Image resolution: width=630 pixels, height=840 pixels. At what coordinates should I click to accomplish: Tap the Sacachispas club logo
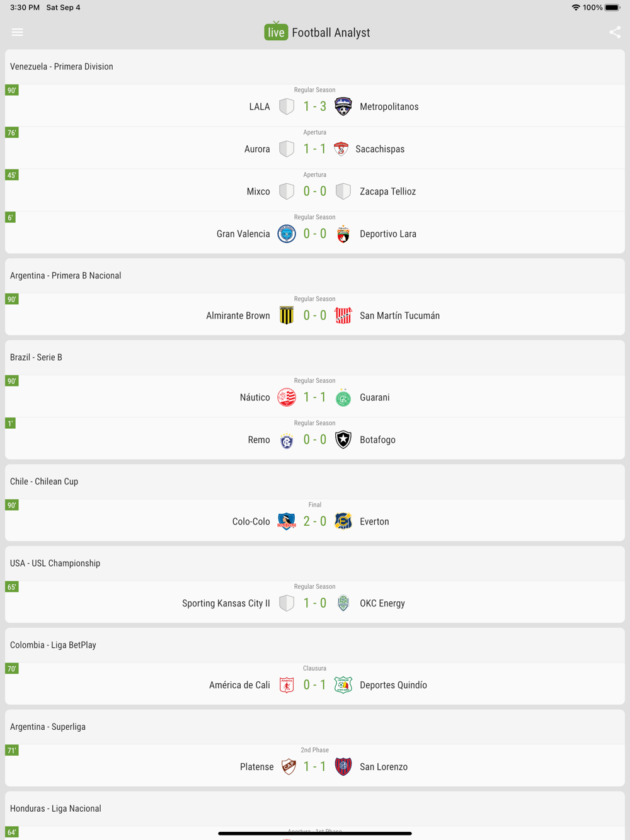(x=341, y=149)
